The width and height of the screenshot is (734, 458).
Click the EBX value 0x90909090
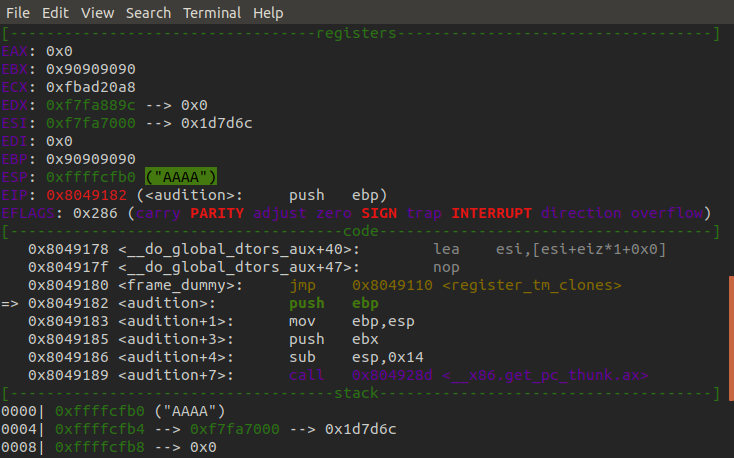pos(91,69)
